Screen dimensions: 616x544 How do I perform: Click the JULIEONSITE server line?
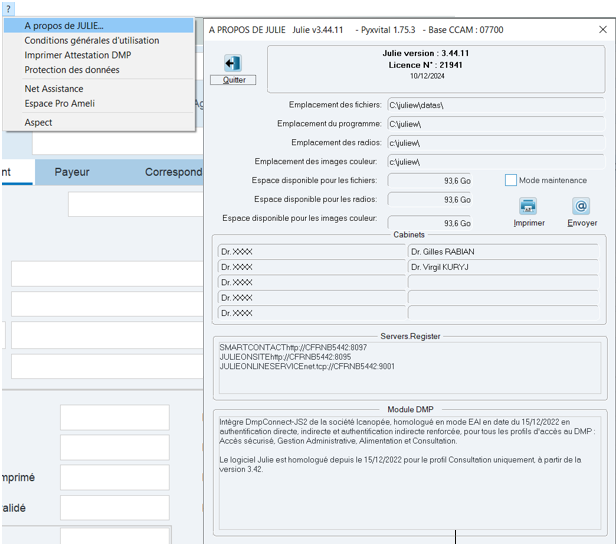pyautogui.click(x=285, y=357)
